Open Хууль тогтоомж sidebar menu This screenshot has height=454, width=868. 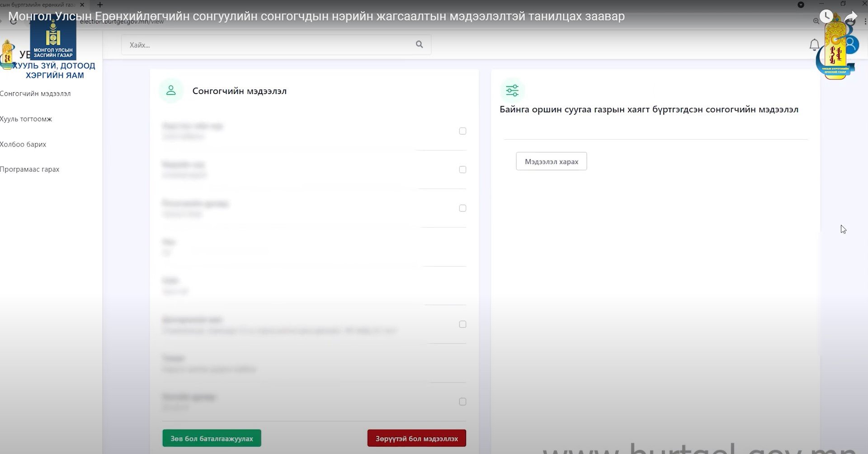pos(26,119)
